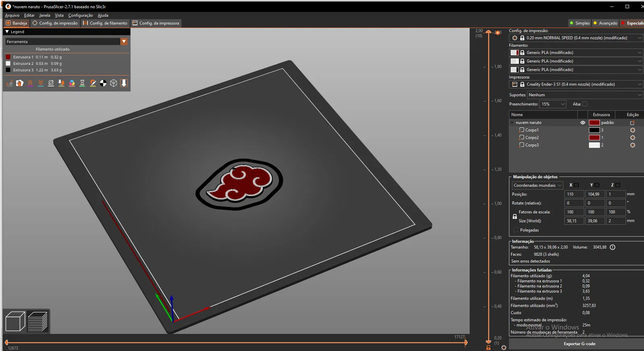Toggle retractions visibility (up arrows icon)
644x351 pixels.
(x=30, y=83)
